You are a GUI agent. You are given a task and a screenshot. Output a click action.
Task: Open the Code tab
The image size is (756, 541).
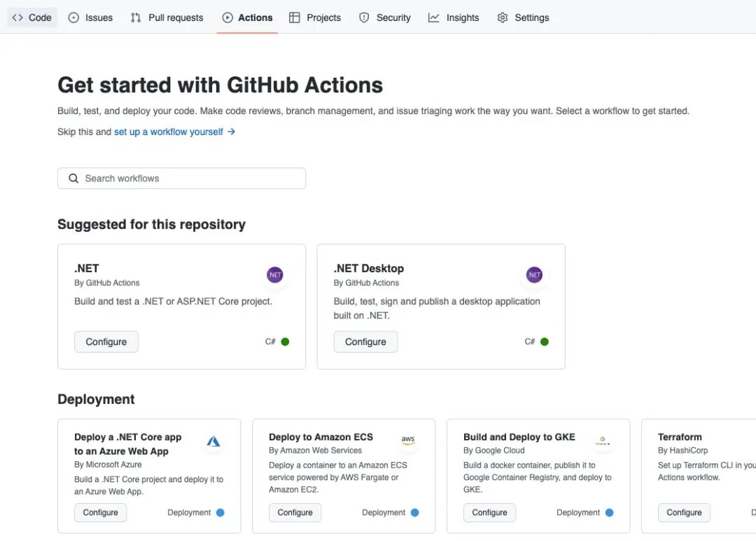(32, 17)
